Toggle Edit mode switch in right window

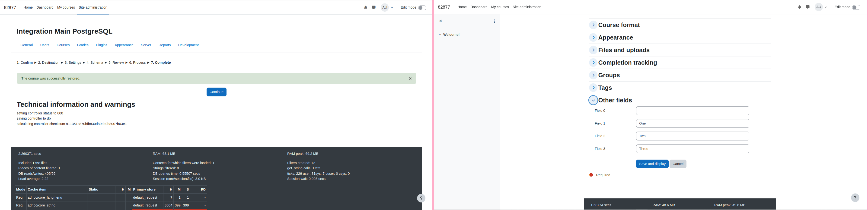coord(856,7)
